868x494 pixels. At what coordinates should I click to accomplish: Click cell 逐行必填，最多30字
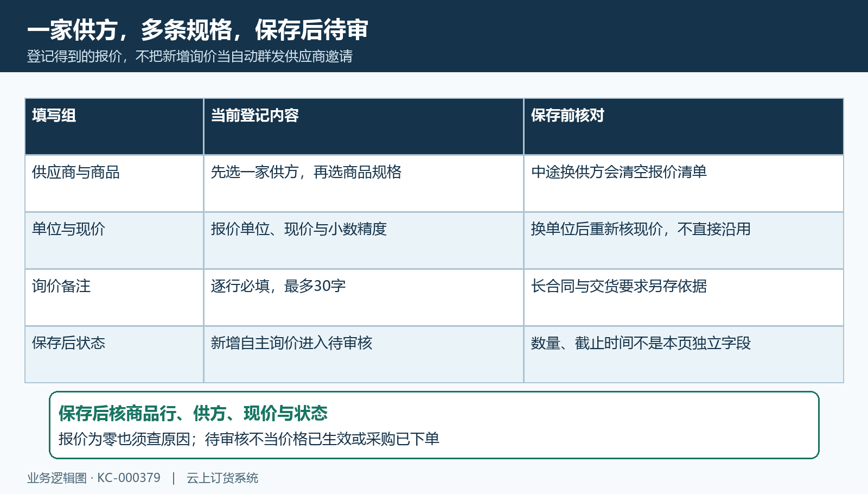363,297
